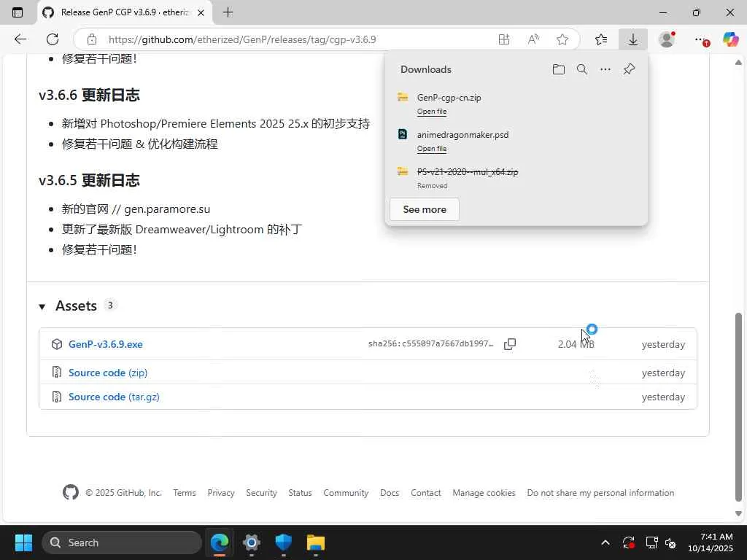Click the 2.04 MB file size text
The height and width of the screenshot is (560, 747).
click(x=576, y=344)
